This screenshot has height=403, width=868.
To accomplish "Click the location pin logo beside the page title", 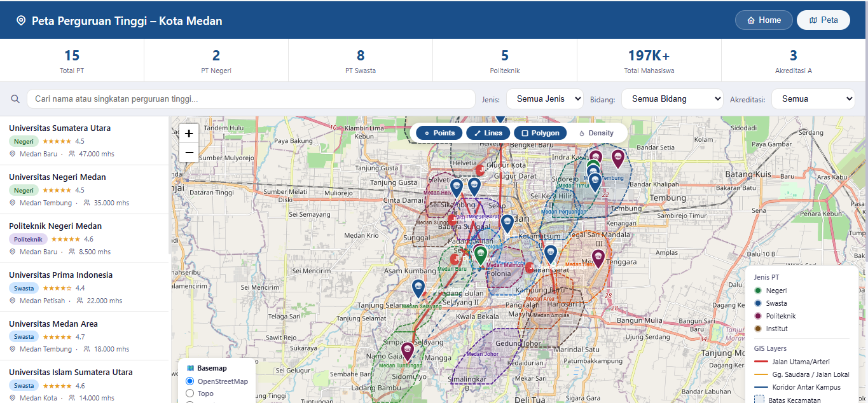I will click(21, 21).
